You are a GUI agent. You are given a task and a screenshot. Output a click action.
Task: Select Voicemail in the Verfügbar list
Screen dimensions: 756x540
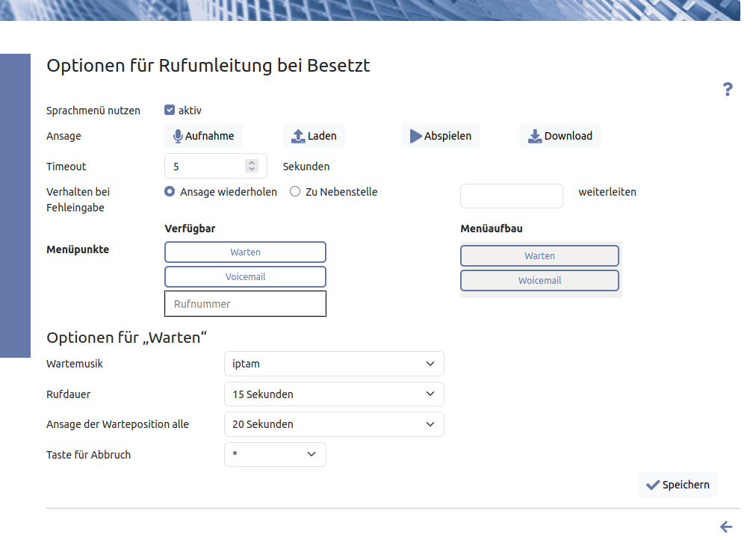[245, 277]
